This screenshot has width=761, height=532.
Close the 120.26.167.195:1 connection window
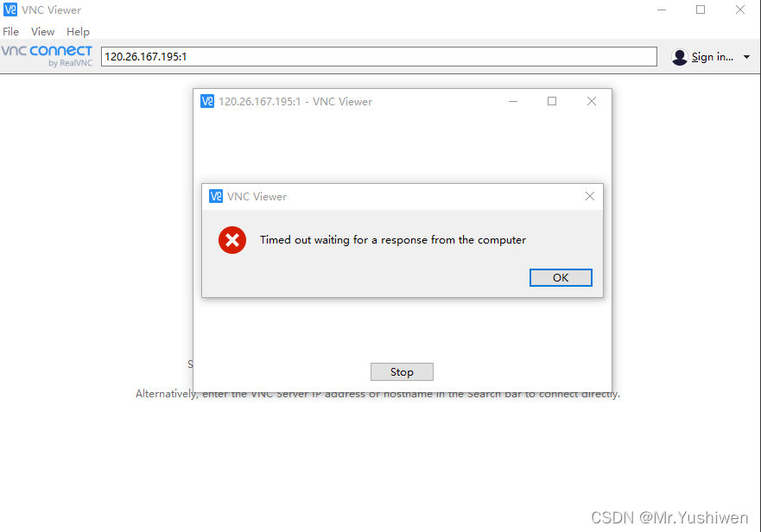591,101
